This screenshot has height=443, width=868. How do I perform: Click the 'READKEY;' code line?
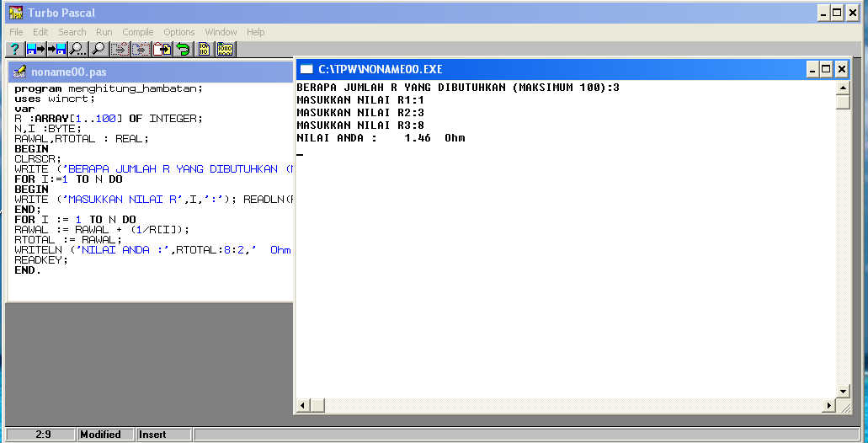(41, 259)
